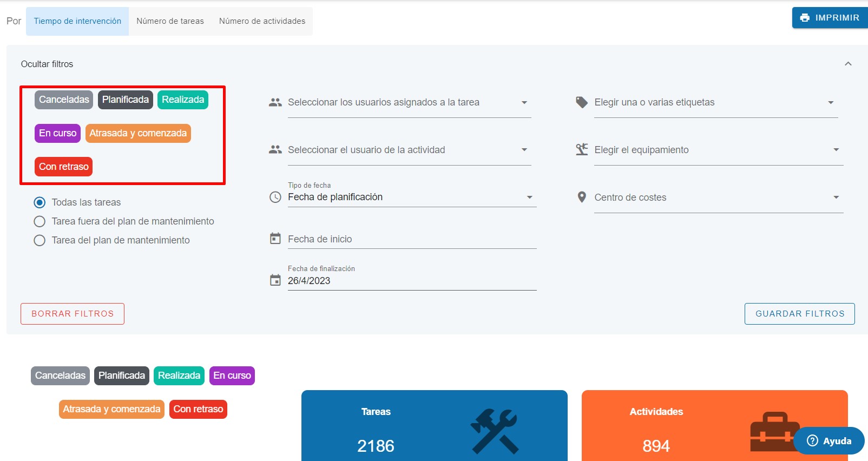Toggle Atrasada y comenzada filter chip
Image resolution: width=868 pixels, height=461 pixels.
click(x=138, y=133)
